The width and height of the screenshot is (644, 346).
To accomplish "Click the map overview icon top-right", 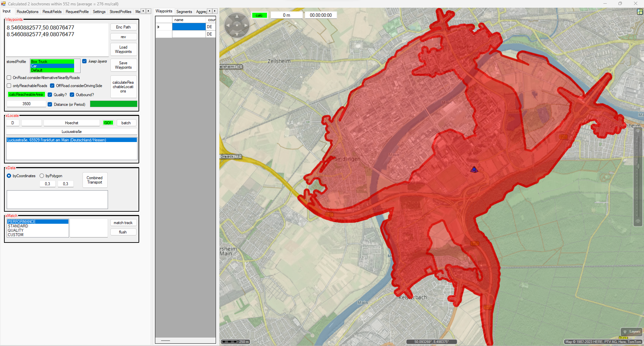I will (x=640, y=12).
